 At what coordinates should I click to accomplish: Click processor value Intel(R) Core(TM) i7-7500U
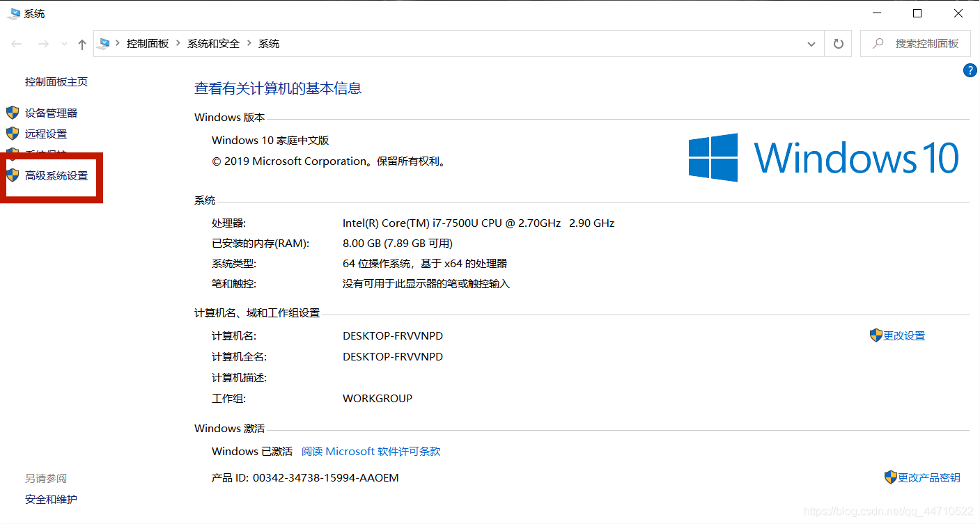(x=479, y=223)
